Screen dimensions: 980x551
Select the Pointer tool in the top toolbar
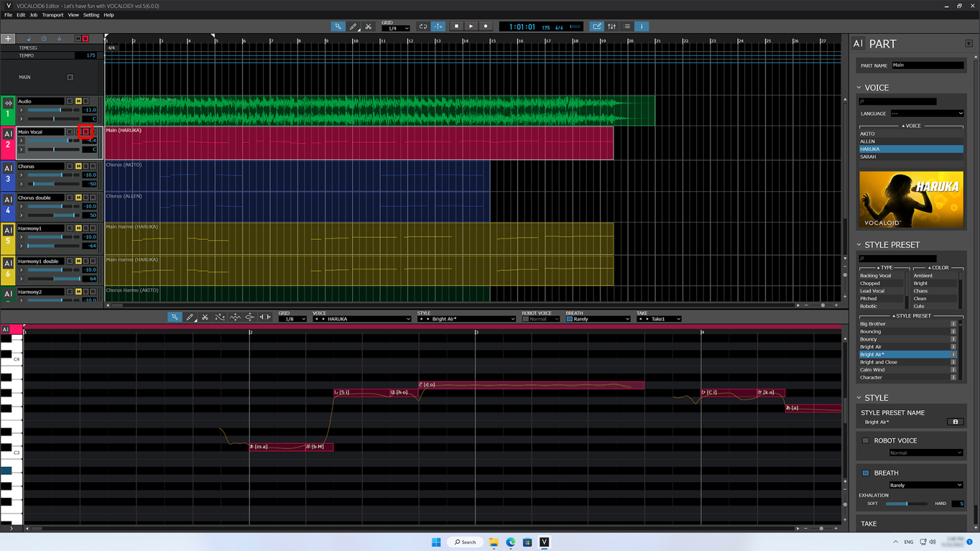click(338, 26)
